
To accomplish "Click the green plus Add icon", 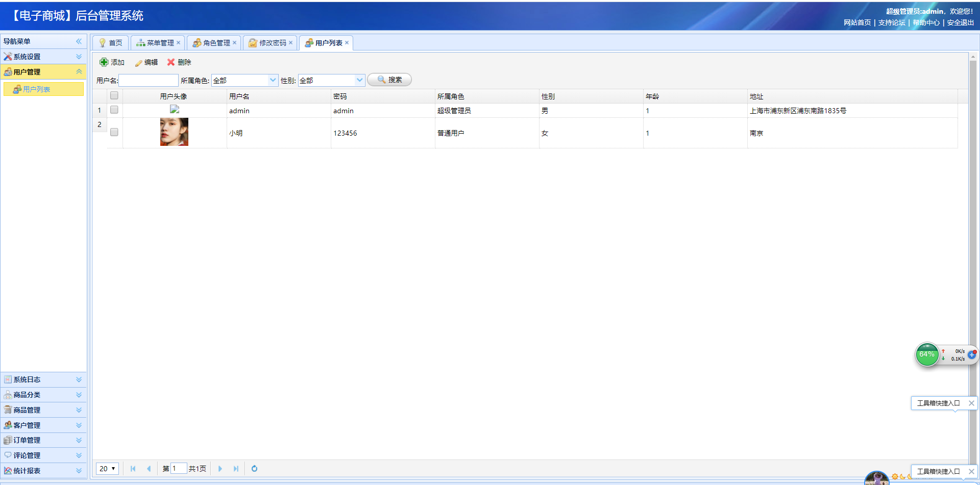I will [104, 62].
